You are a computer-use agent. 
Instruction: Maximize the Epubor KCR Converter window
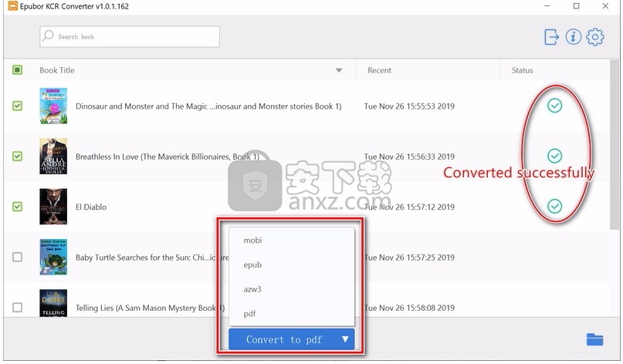(576, 6)
